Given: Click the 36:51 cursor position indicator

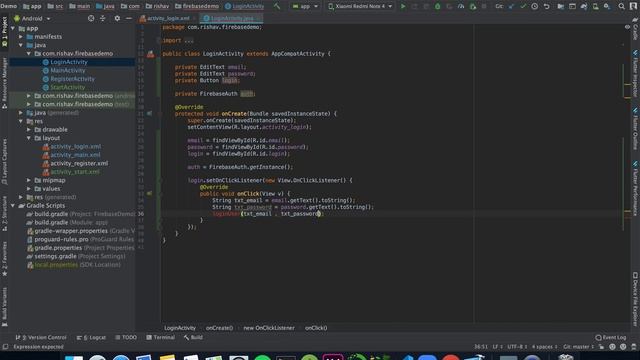Looking at the screenshot, I should point(481,347).
